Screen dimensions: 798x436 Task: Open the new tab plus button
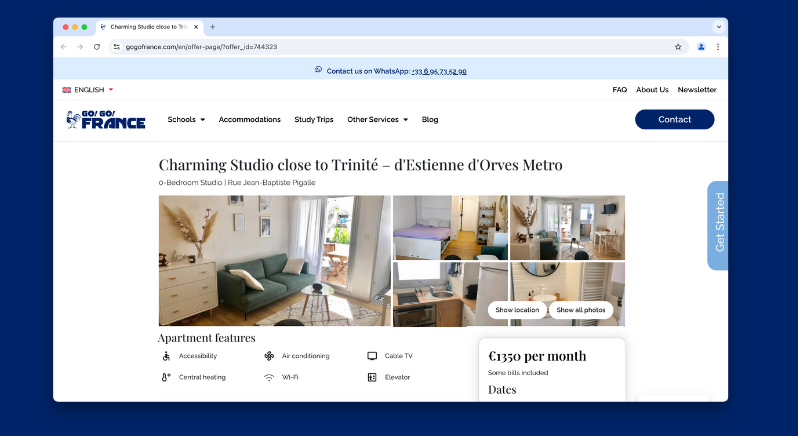(212, 27)
